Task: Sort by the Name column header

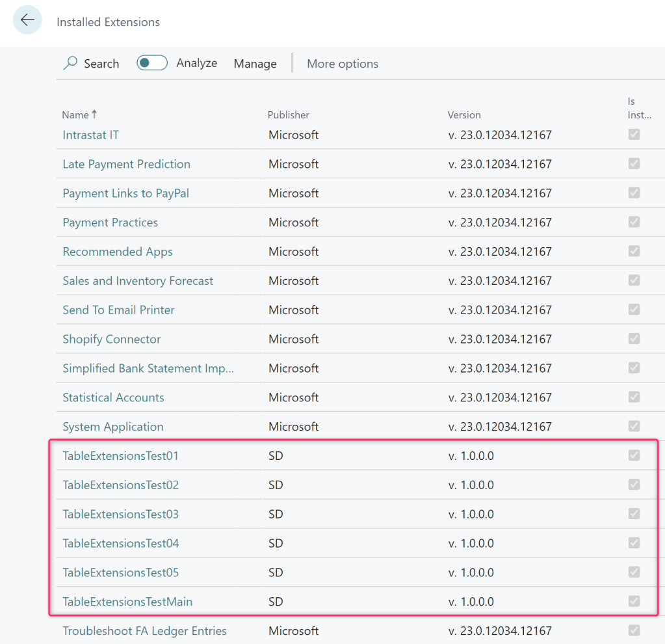Action: click(x=75, y=114)
